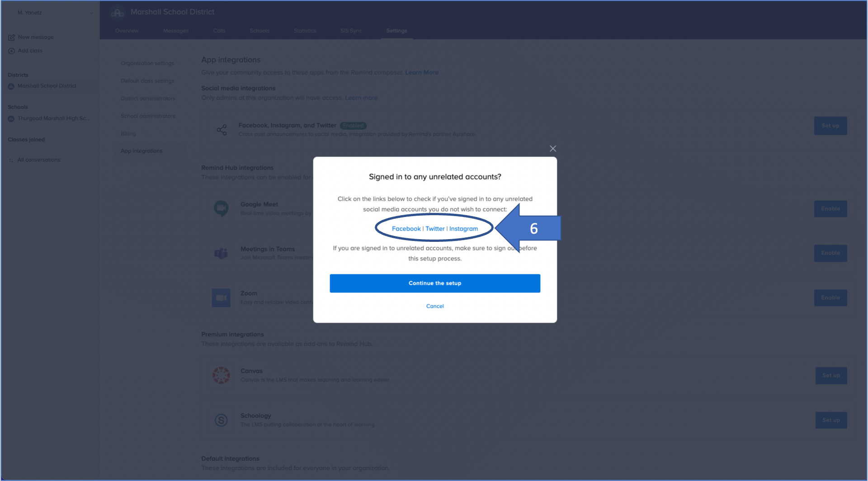Switch to the Messages tab
Viewport: 868px width, 481px height.
(176, 31)
